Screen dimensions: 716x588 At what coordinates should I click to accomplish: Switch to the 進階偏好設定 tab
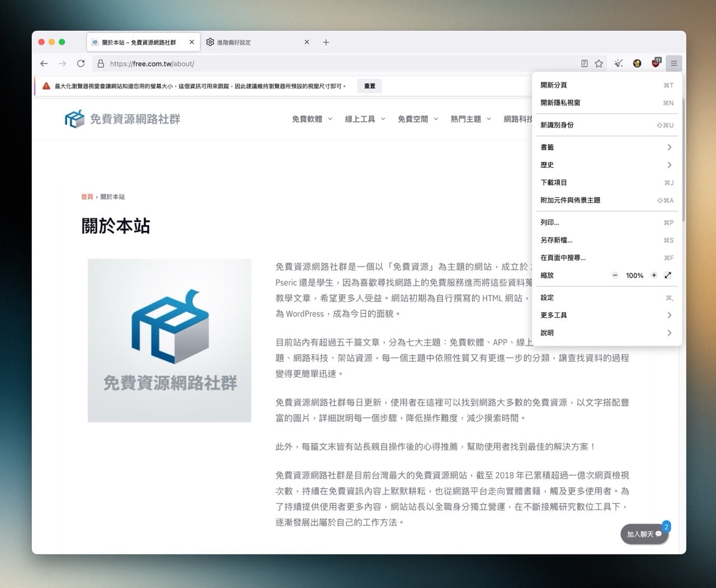[259, 42]
